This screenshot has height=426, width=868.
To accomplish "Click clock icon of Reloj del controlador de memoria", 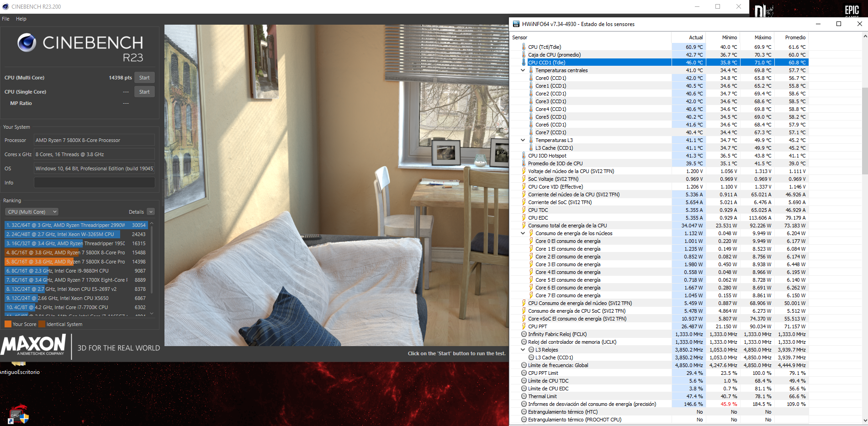I will [524, 342].
